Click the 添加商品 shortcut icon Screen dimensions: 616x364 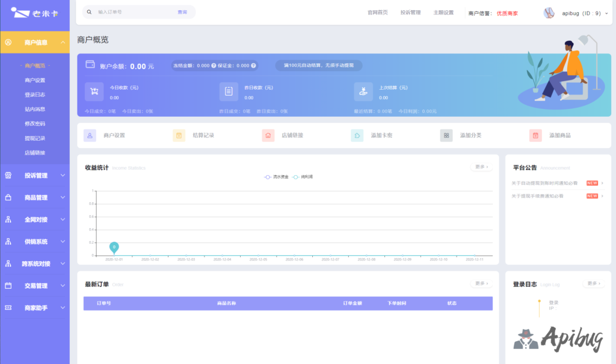(x=535, y=135)
